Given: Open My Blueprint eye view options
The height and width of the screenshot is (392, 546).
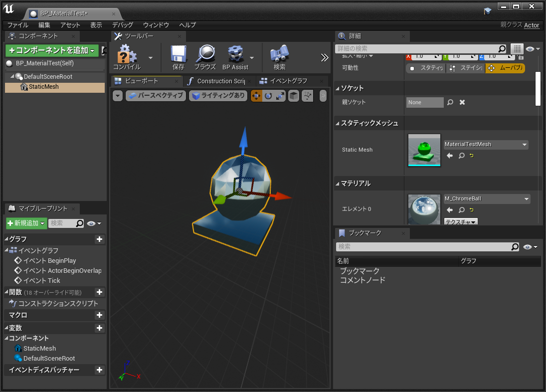Looking at the screenshot, I should pos(94,223).
